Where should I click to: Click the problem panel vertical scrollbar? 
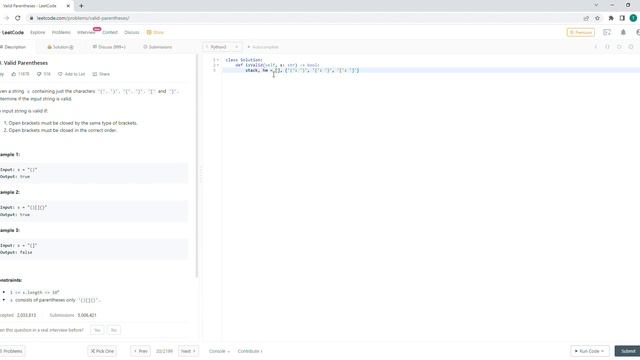click(x=197, y=166)
